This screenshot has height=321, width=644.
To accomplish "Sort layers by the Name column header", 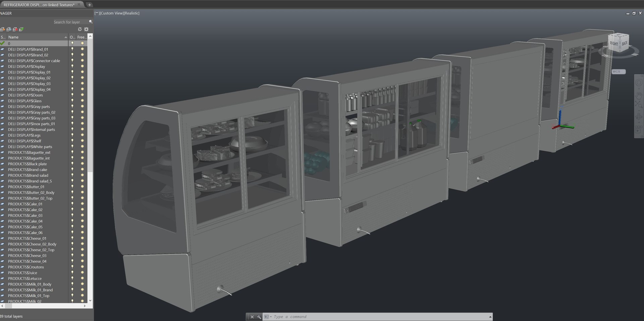I will 37,37.
